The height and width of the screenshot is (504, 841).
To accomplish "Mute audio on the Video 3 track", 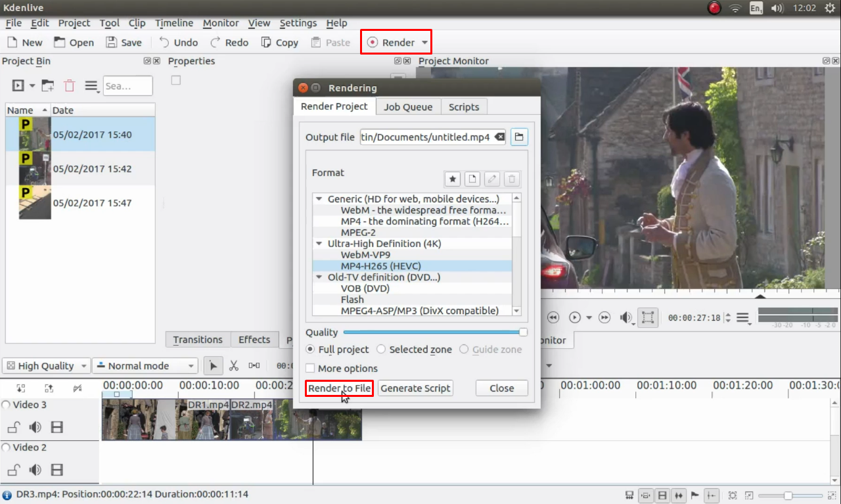I will tap(35, 426).
